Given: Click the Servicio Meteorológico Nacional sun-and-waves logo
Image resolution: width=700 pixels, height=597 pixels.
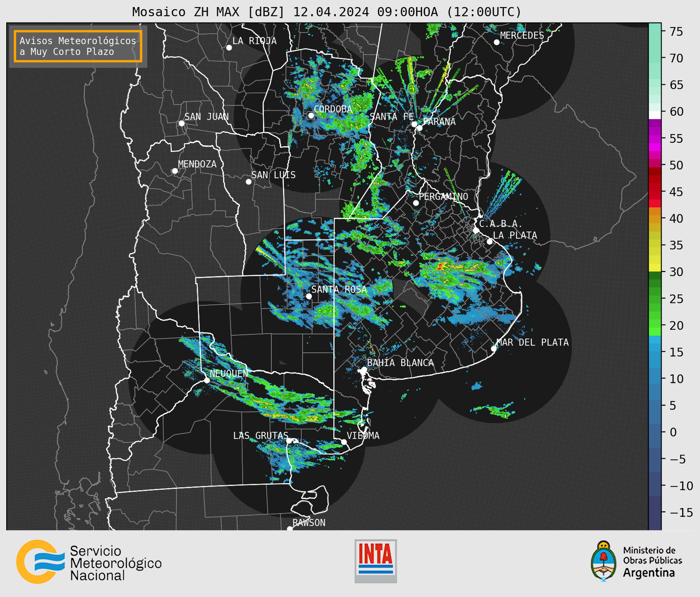Looking at the screenshot, I should (x=40, y=562).
